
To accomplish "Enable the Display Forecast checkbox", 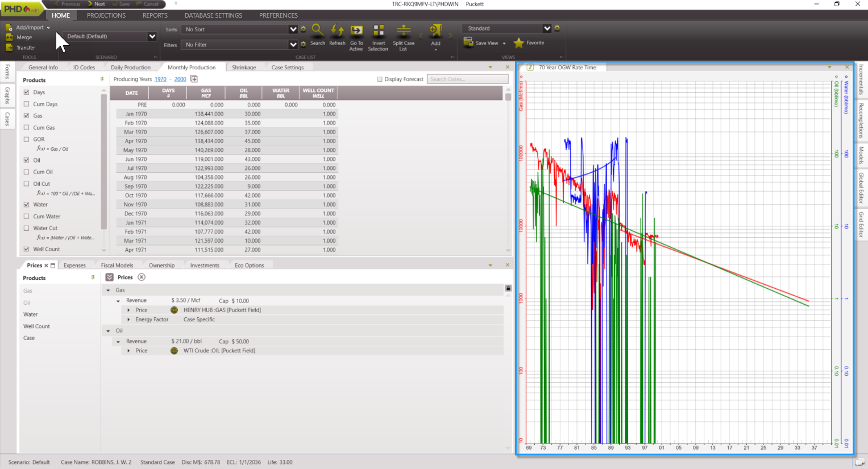I will [380, 80].
